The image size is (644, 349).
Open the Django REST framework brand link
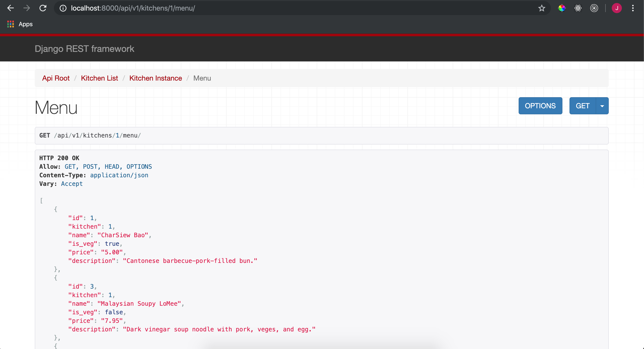(x=84, y=49)
